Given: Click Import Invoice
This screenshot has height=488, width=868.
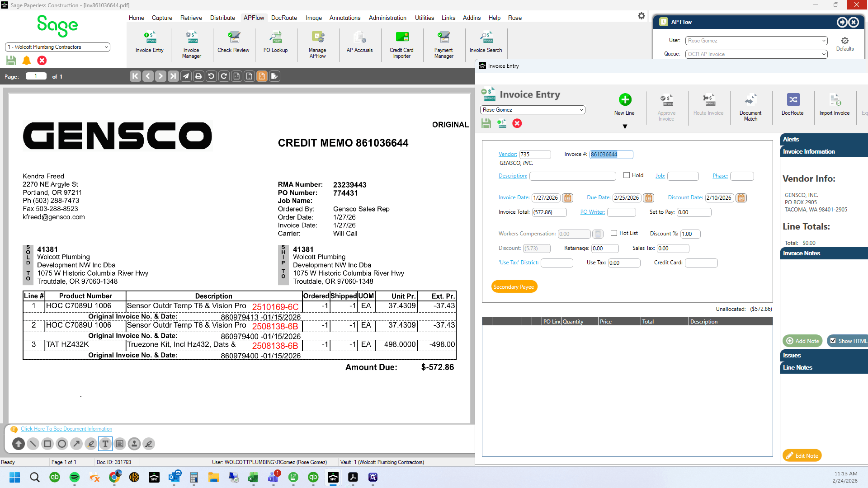Looking at the screenshot, I should (835, 104).
